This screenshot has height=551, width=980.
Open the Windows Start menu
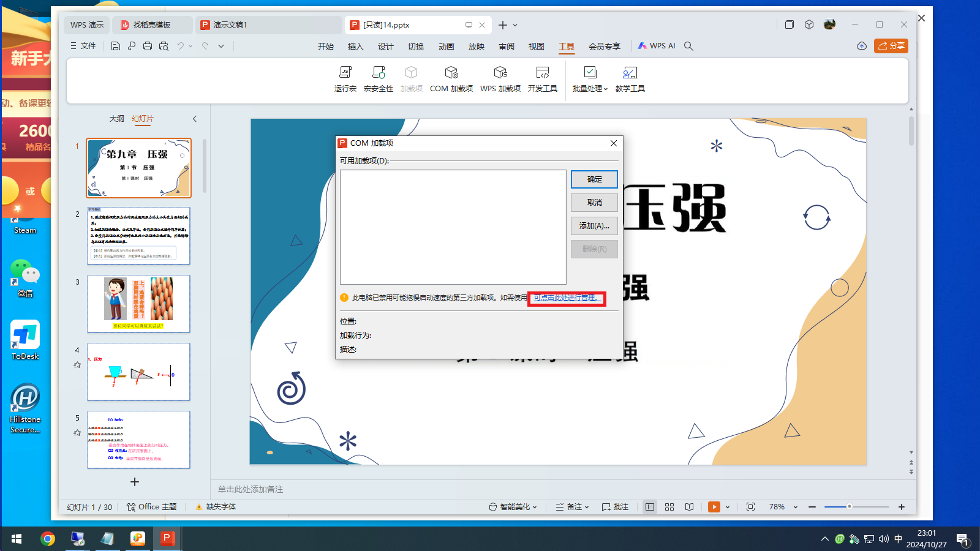(17, 539)
